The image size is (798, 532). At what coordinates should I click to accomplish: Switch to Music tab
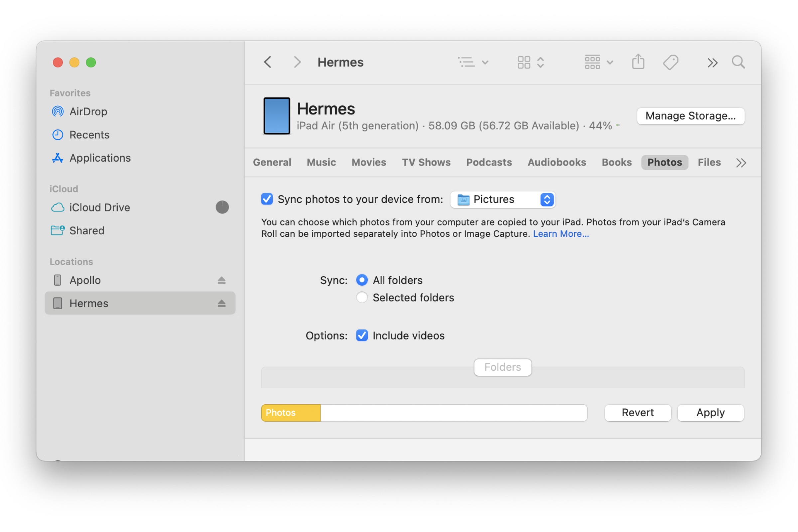coord(321,162)
